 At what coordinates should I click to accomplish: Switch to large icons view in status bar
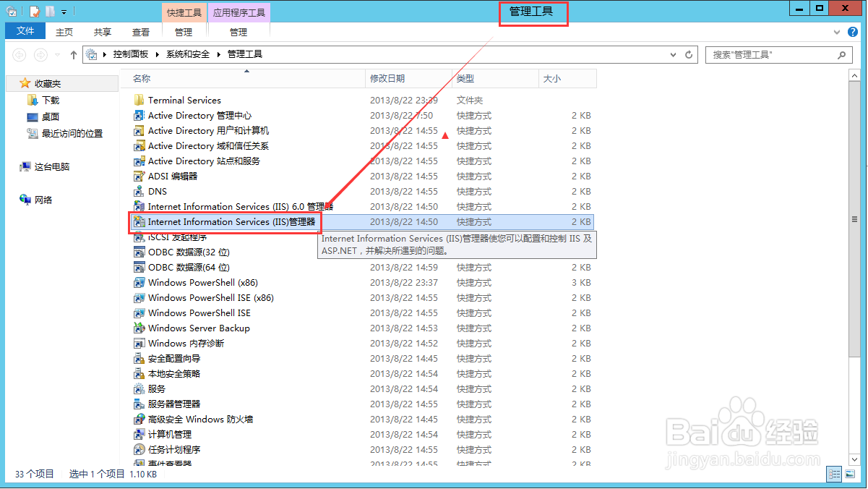[848, 474]
